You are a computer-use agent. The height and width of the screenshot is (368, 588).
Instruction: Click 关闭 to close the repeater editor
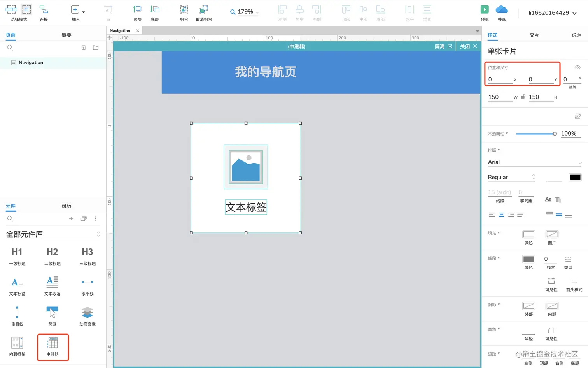469,46
